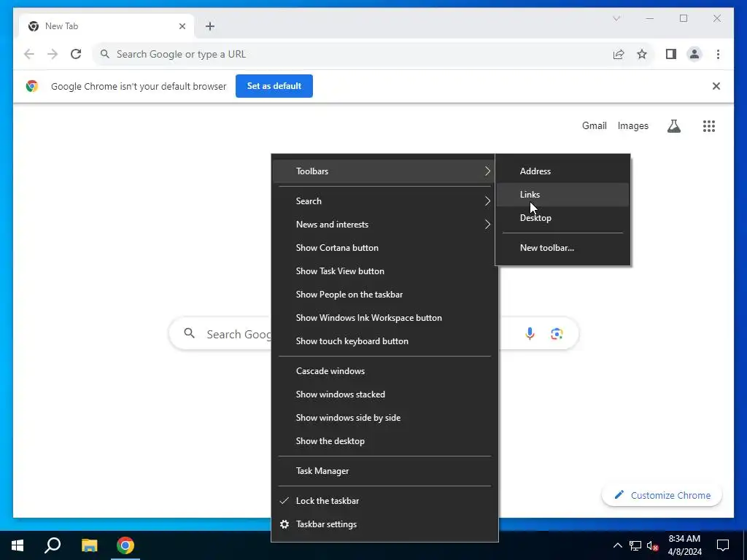Enable the Desktop toolbar
The height and width of the screenshot is (560, 747).
[x=562, y=218]
